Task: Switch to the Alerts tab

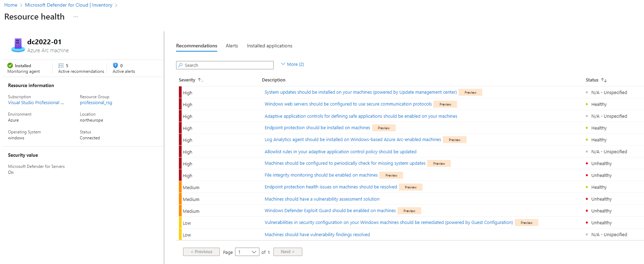Action: coord(232,46)
